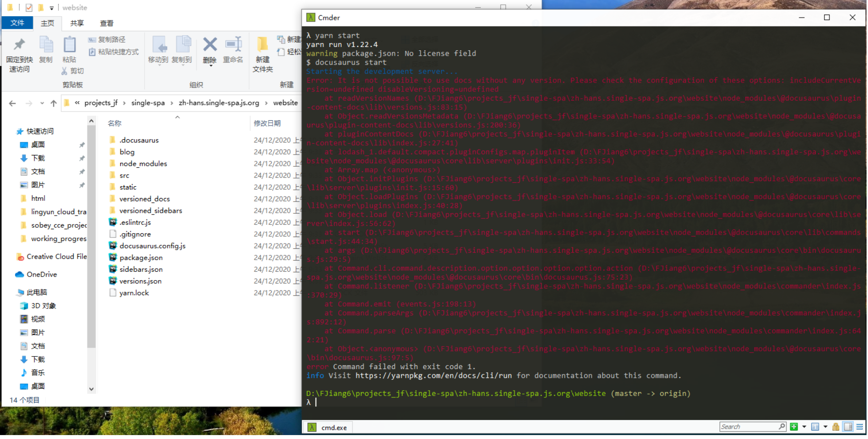Open the console list dropdown arrow in Cmder

coord(825,427)
